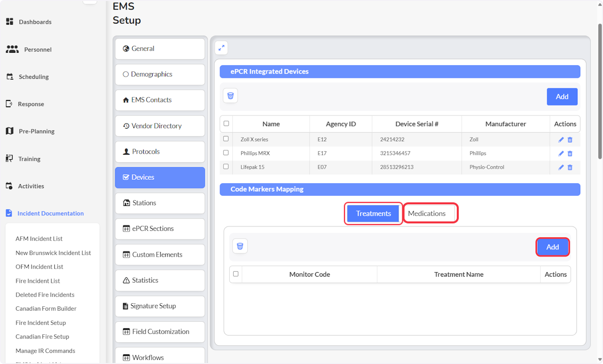The height and width of the screenshot is (364, 603).
Task: Click the Agency ID column header
Action: point(341,124)
